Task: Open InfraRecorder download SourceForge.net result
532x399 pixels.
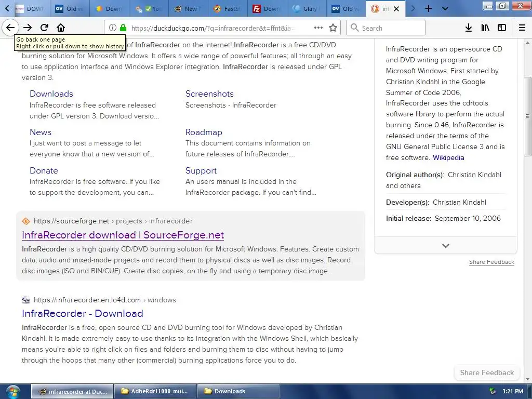Action: (x=123, y=235)
